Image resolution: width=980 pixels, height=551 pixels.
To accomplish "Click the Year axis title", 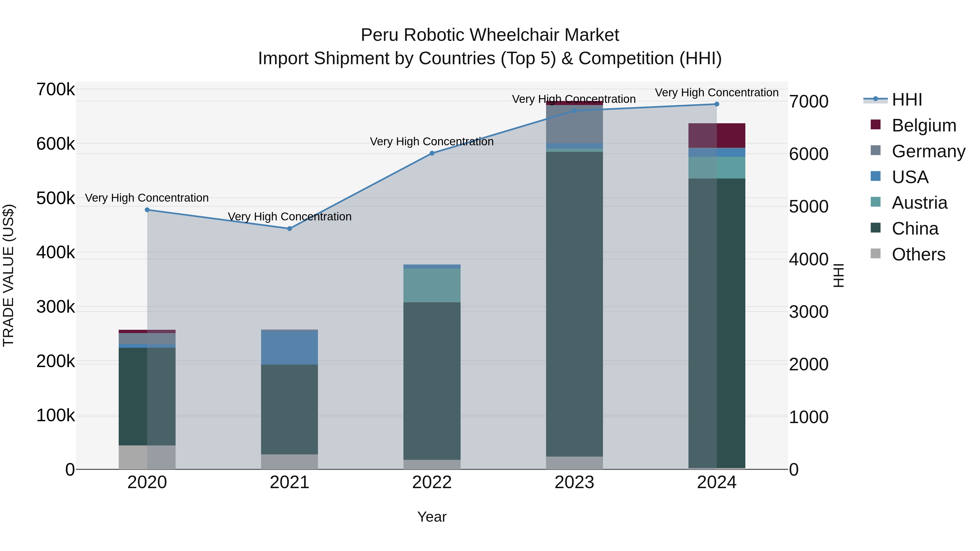I will pyautogui.click(x=432, y=517).
